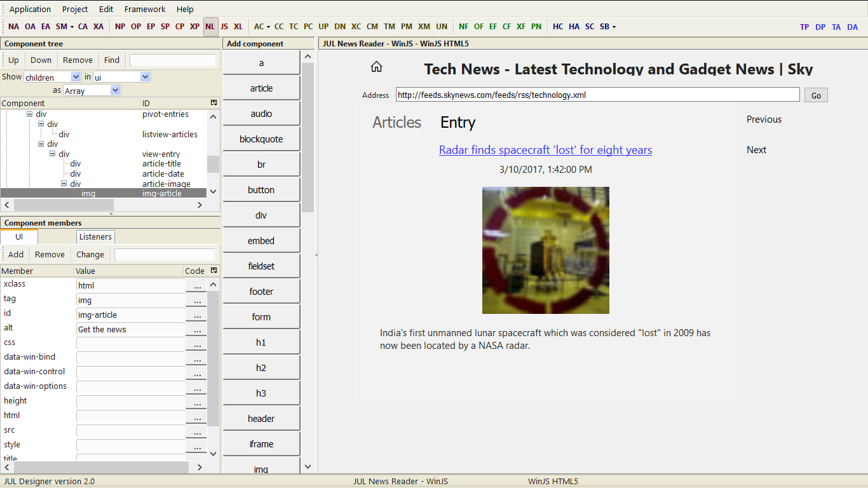Click inside the feed address input field

tap(596, 94)
